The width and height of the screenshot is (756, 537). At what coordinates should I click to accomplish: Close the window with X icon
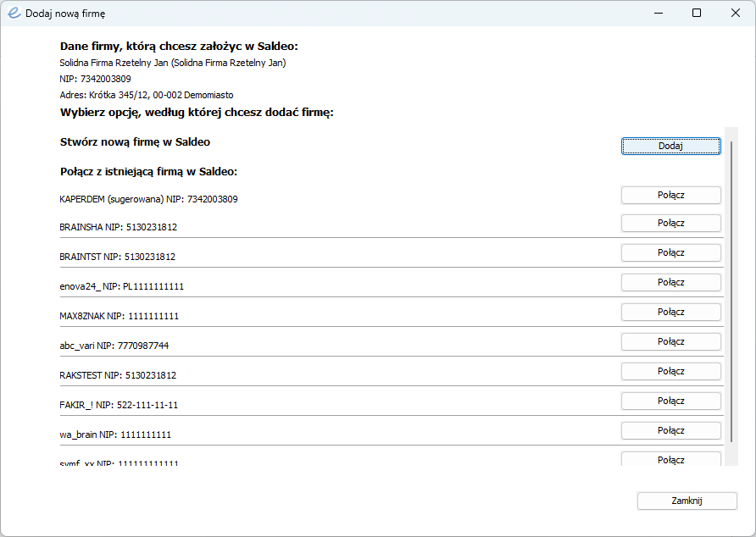coord(736,13)
